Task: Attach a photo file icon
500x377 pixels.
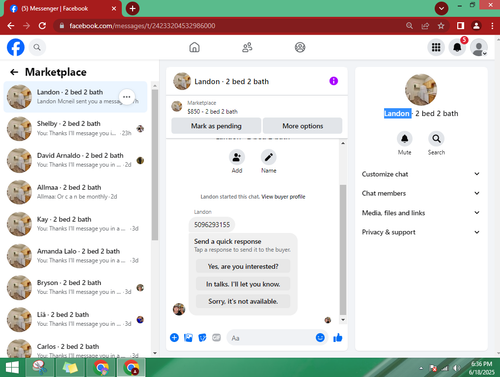Action: (x=188, y=338)
